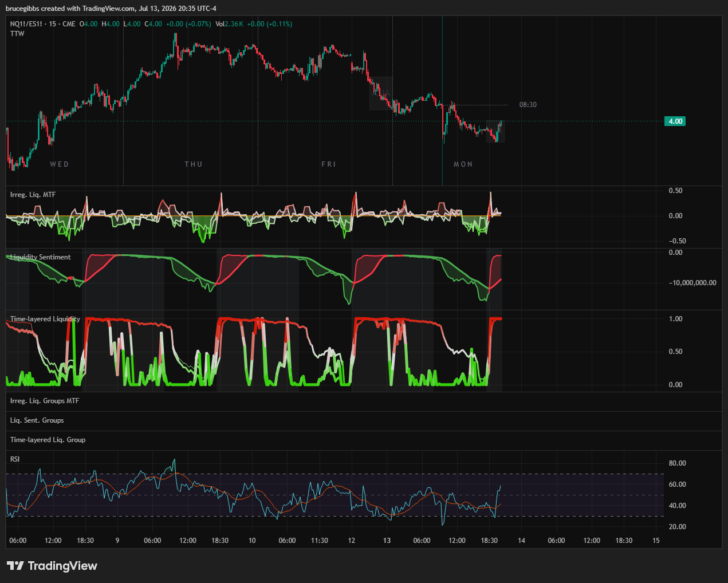The width and height of the screenshot is (728, 583).
Task: Click the TradingView logo at the bottom
Action: (52, 566)
